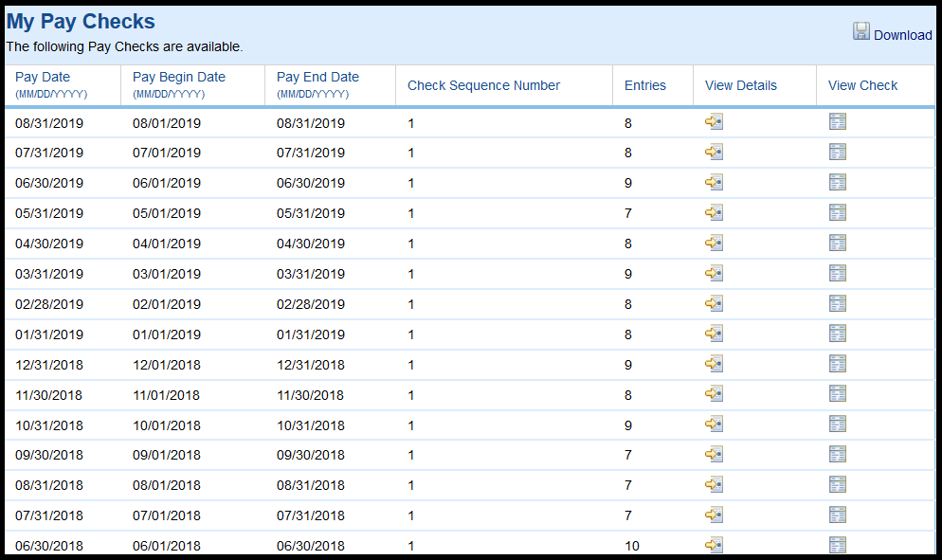Open the check for 07/31/2018 pay date
The height and width of the screenshot is (560, 942).
click(x=837, y=515)
